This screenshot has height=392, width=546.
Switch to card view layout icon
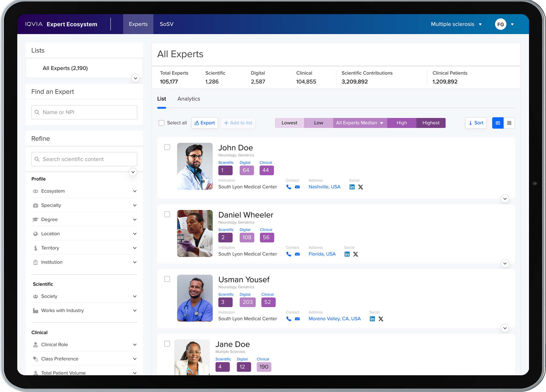498,123
